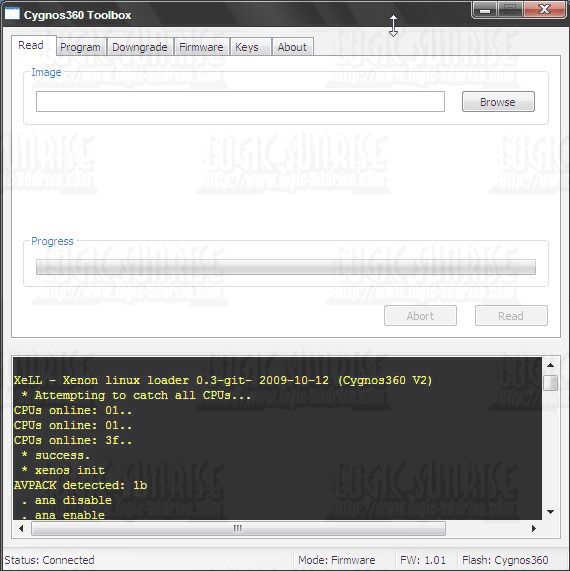Minimize the Cygnos360 Toolbox window
The height and width of the screenshot is (571, 570).
coord(485,9)
